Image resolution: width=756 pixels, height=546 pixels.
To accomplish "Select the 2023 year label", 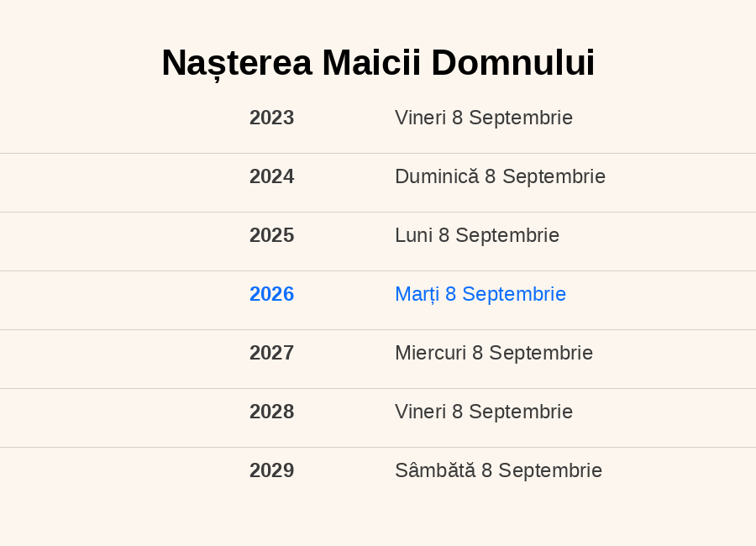I will click(271, 118).
